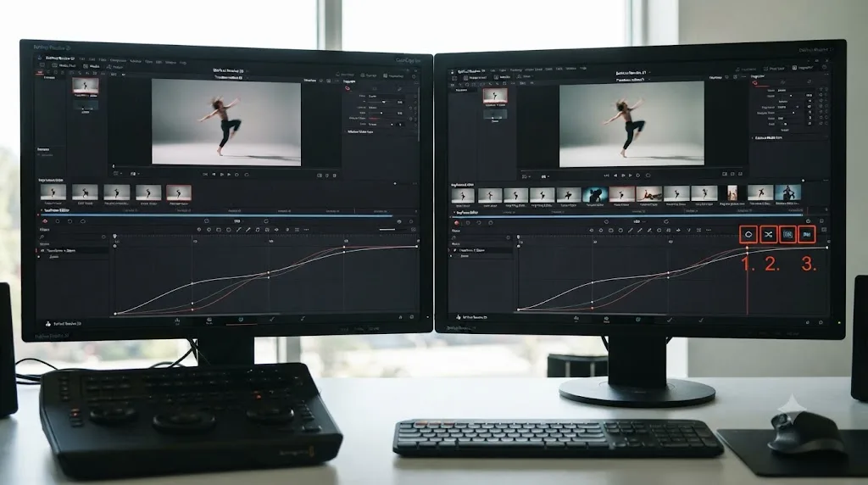Select the narrow portrait thumbnail on the right monitor strip
Viewport: 868px width, 485px height.
[x=732, y=193]
